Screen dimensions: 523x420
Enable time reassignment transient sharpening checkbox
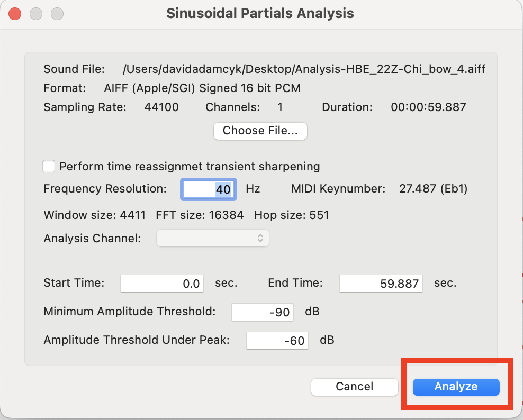[49, 166]
